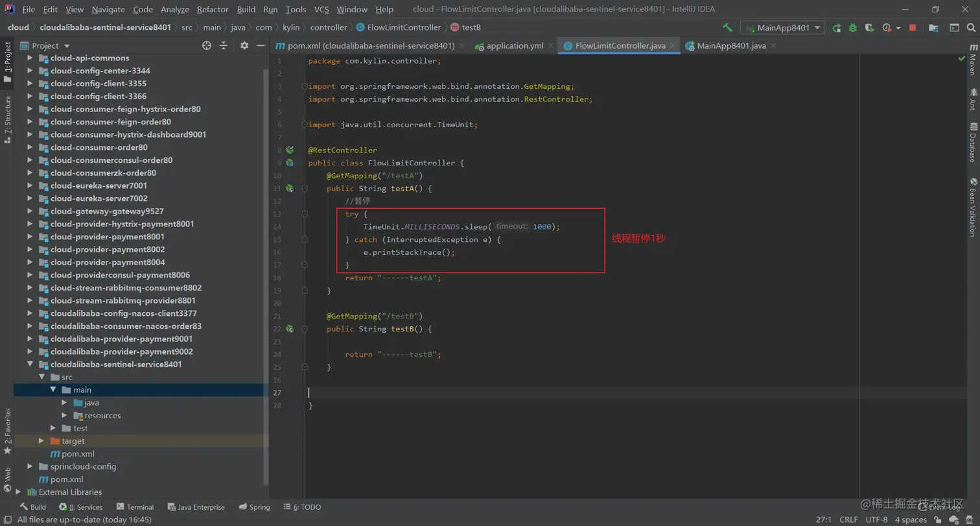Open the Maven tool window
The height and width of the screenshot is (526, 980).
(973, 60)
